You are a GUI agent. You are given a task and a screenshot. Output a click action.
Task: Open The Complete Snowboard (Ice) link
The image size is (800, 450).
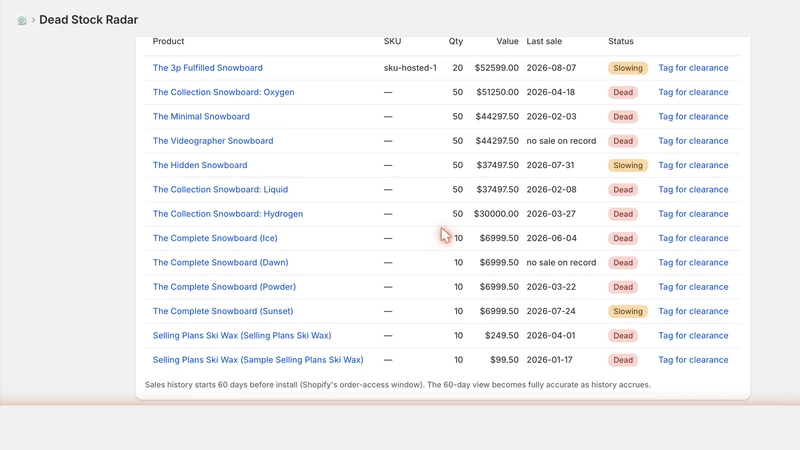(x=215, y=238)
